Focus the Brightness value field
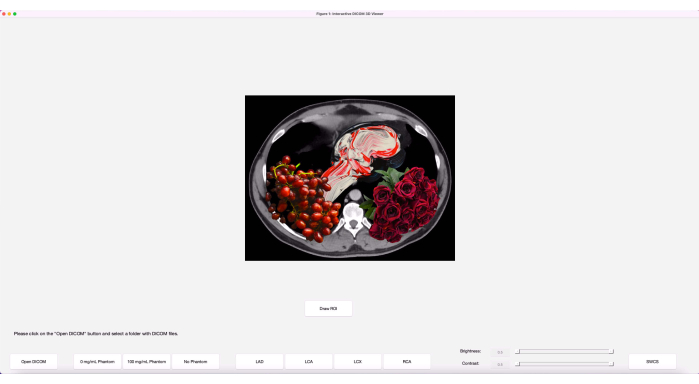The height and width of the screenshot is (384, 699). (x=500, y=352)
